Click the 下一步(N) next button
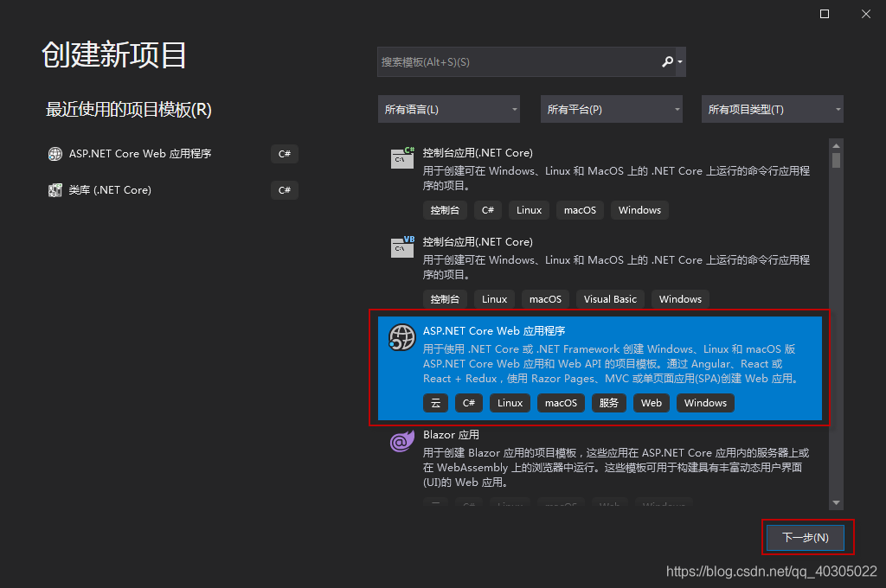 806,537
